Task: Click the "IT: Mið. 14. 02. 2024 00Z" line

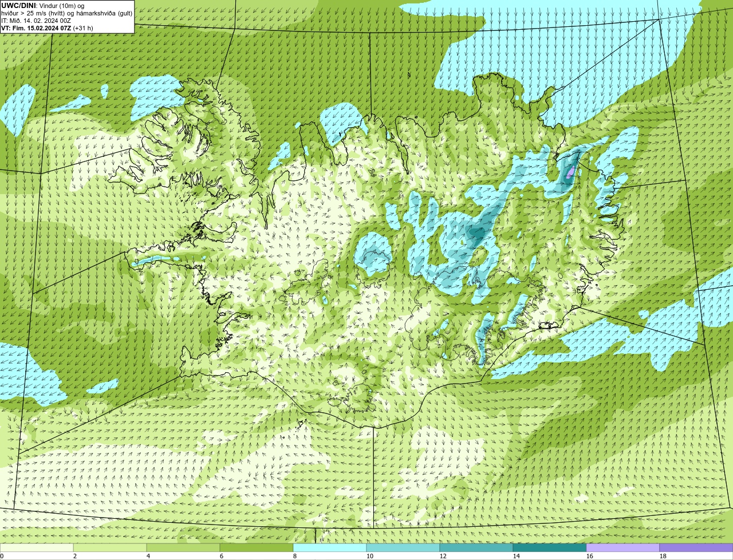Action: tap(36, 21)
